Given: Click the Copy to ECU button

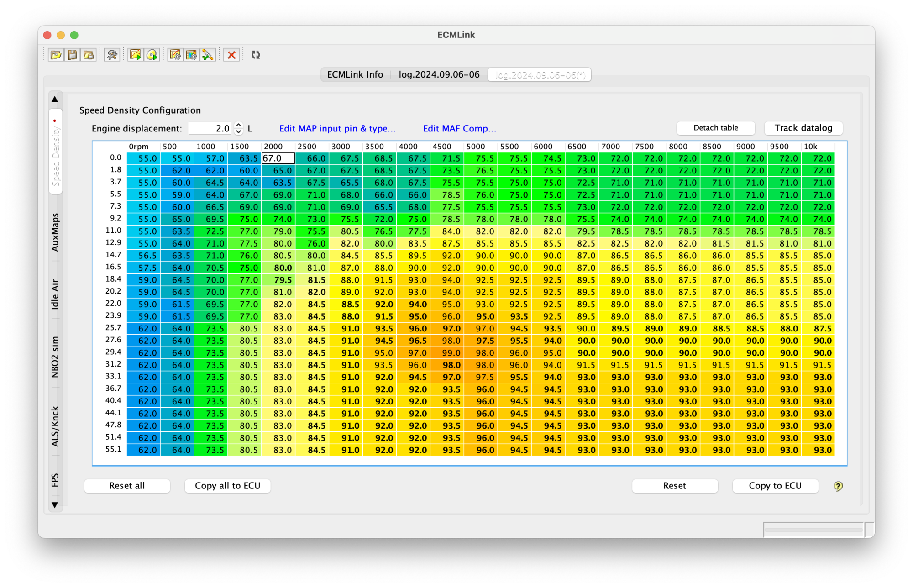Looking at the screenshot, I should point(775,486).
